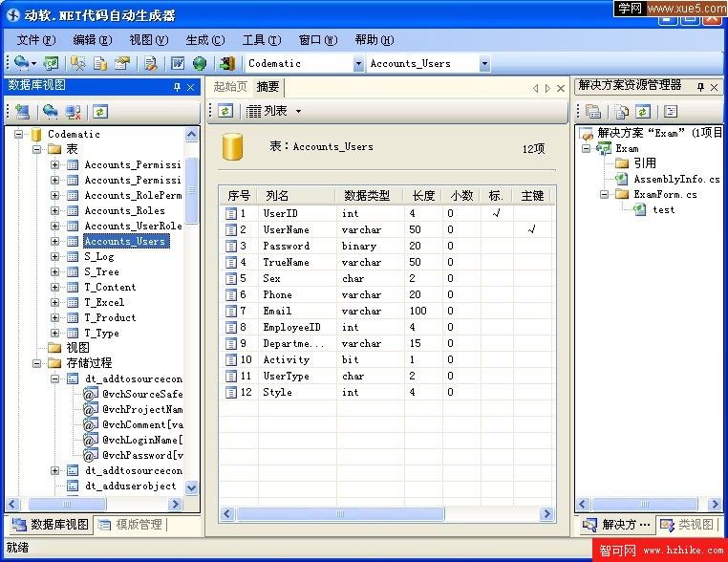The height and width of the screenshot is (562, 728).
Task: Select dt_adduserobject stored procedure
Action: 131,486
